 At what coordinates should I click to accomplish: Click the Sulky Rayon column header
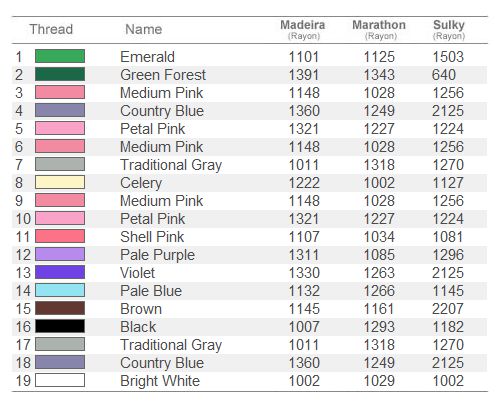(449, 30)
